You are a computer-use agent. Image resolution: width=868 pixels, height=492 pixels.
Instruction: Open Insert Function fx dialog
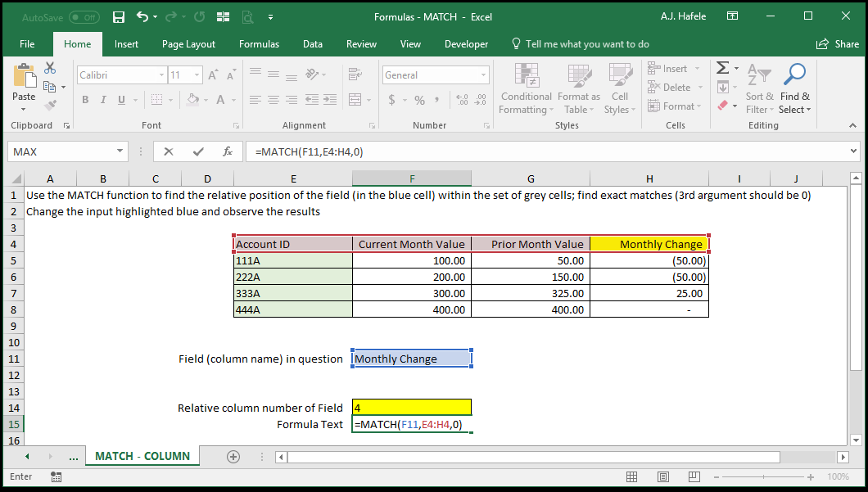point(227,151)
